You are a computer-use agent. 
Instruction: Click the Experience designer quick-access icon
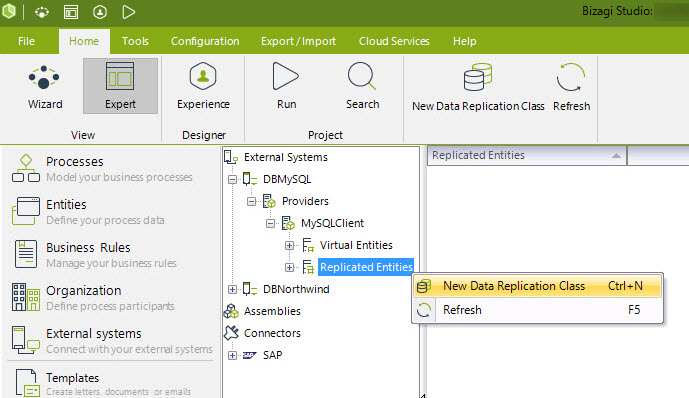(x=100, y=12)
